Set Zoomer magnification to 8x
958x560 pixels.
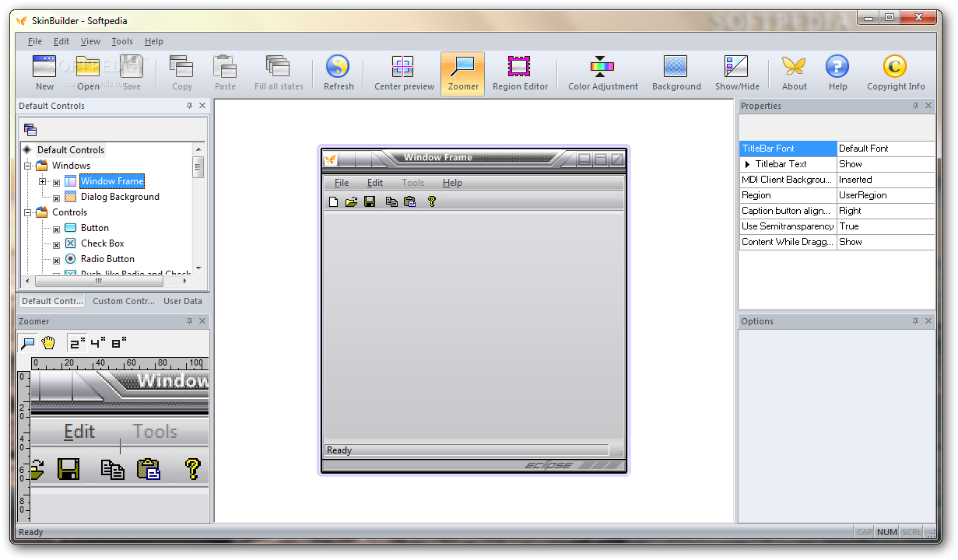tap(118, 343)
